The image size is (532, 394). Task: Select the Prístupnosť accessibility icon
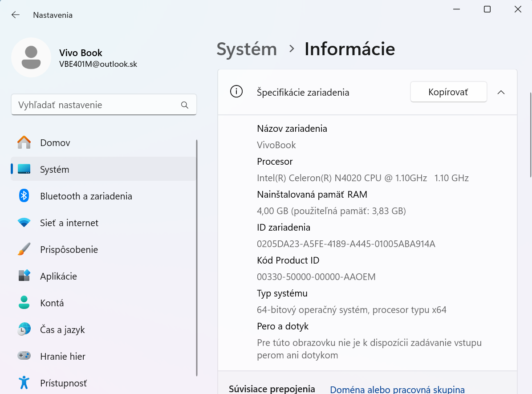point(24,383)
